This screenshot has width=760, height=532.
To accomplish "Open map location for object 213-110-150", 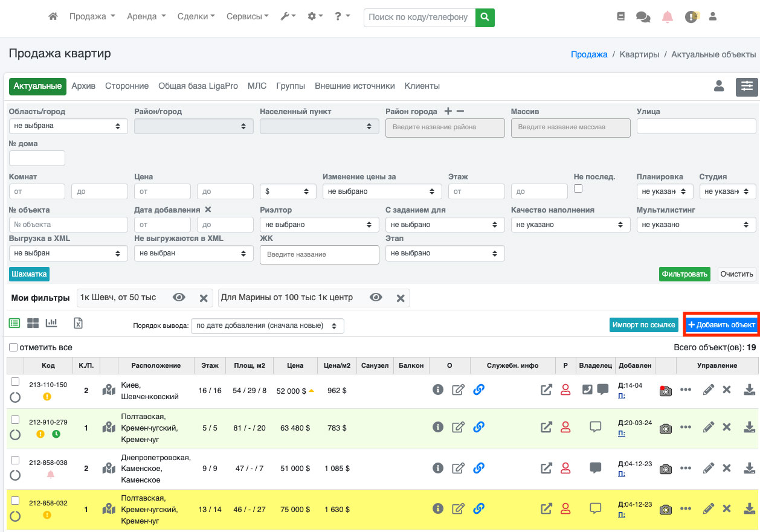I will tap(109, 391).
